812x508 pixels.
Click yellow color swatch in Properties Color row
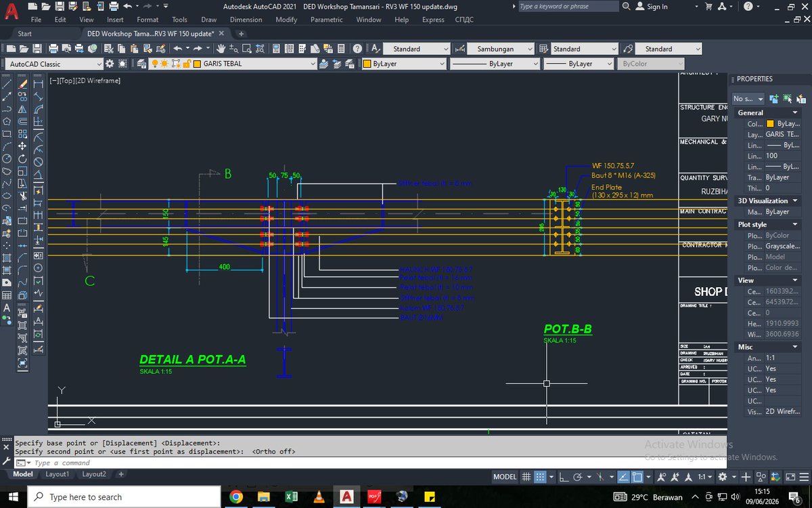point(770,124)
